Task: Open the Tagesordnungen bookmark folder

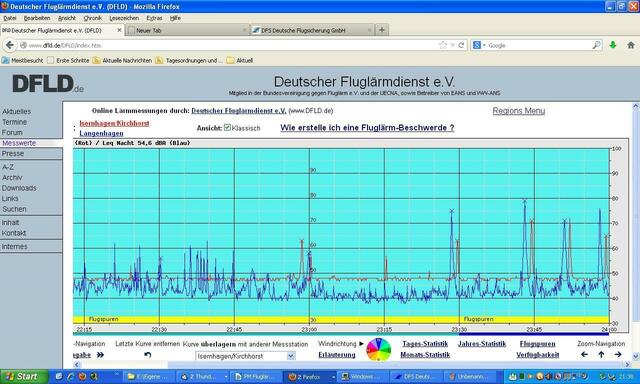Action: [189, 60]
